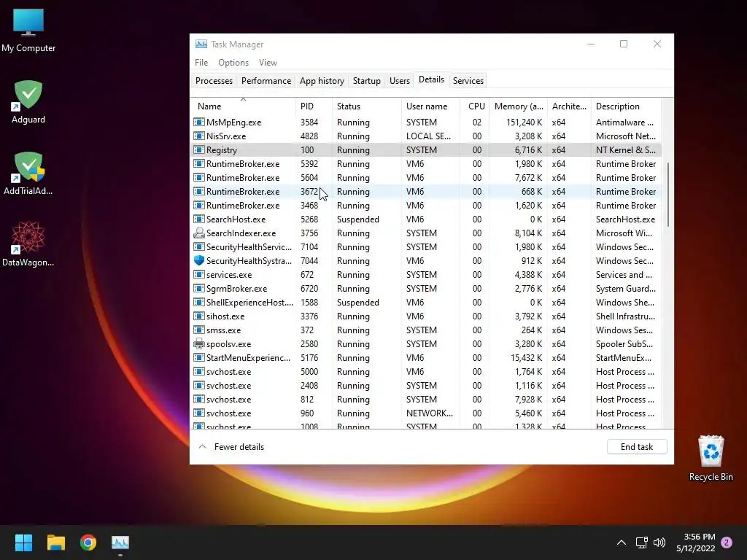Switch to the Services tab
The image size is (747, 560).
468,80
